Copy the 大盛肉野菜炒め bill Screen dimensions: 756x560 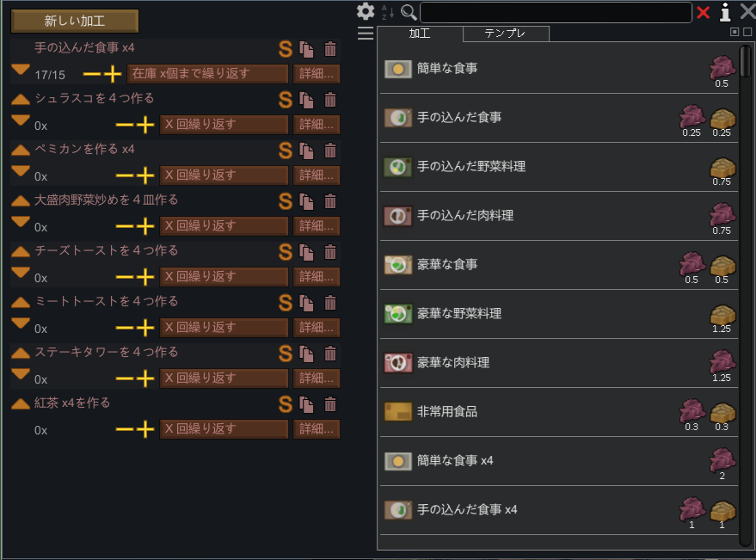coord(307,201)
